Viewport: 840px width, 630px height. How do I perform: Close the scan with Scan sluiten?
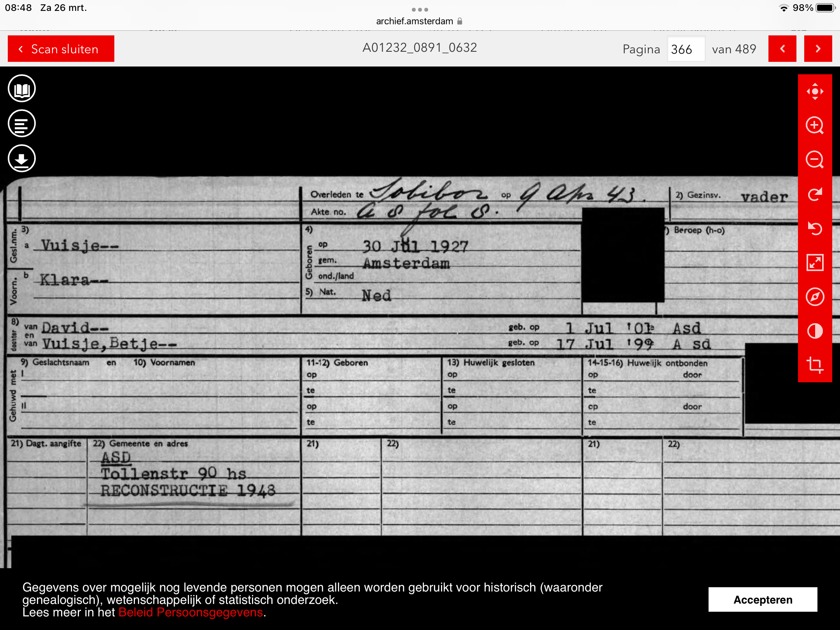[x=61, y=49]
